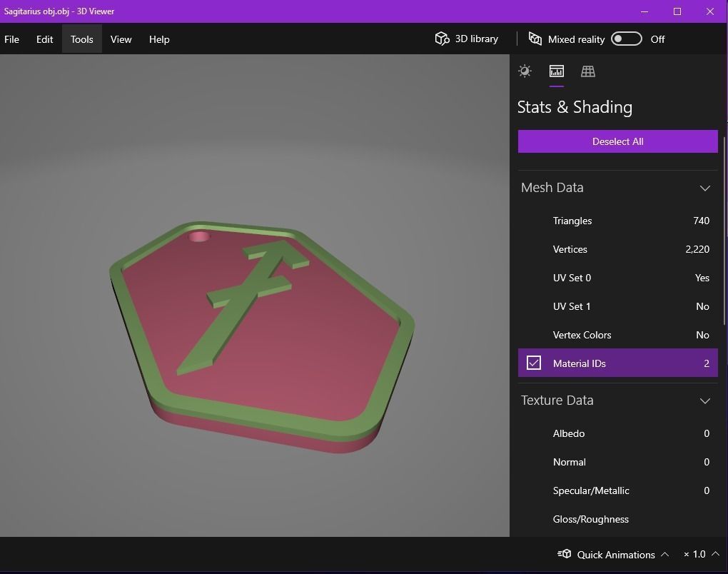Open the 3D library
728x574 pixels.
click(x=467, y=39)
